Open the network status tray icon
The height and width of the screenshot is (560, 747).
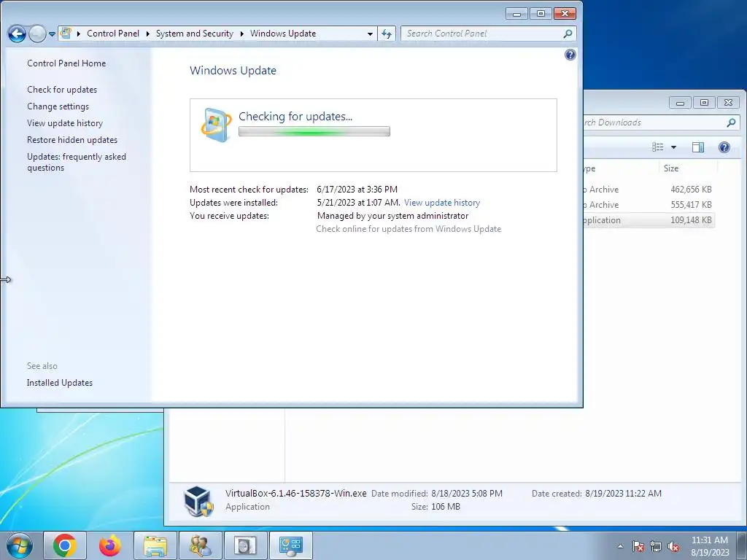[x=656, y=546]
